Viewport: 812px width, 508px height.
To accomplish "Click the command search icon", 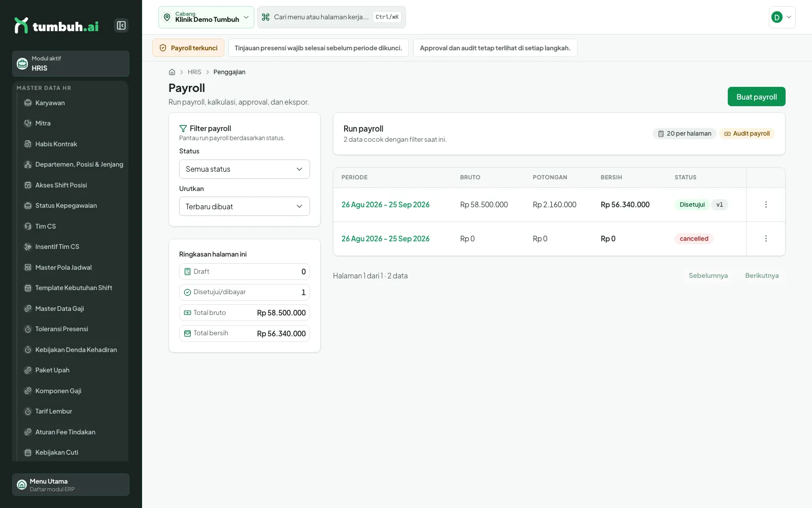I will [x=265, y=17].
